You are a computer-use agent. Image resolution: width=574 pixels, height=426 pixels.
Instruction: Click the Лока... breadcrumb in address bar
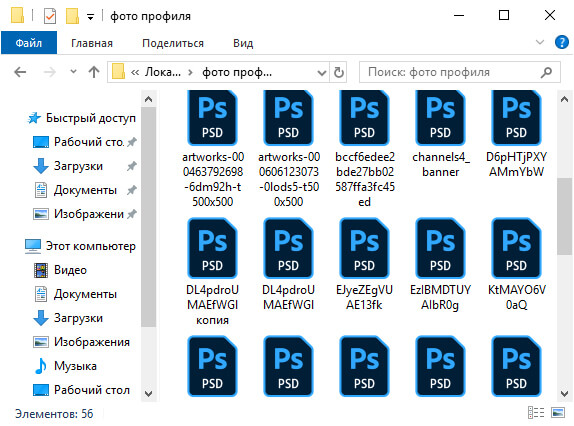pyautogui.click(x=163, y=72)
